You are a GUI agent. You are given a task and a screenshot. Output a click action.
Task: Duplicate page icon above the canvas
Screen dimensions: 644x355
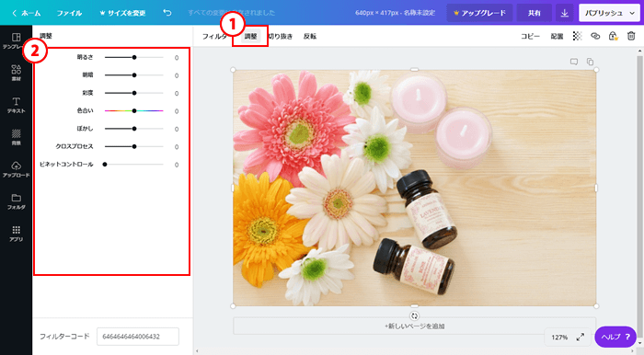(591, 62)
